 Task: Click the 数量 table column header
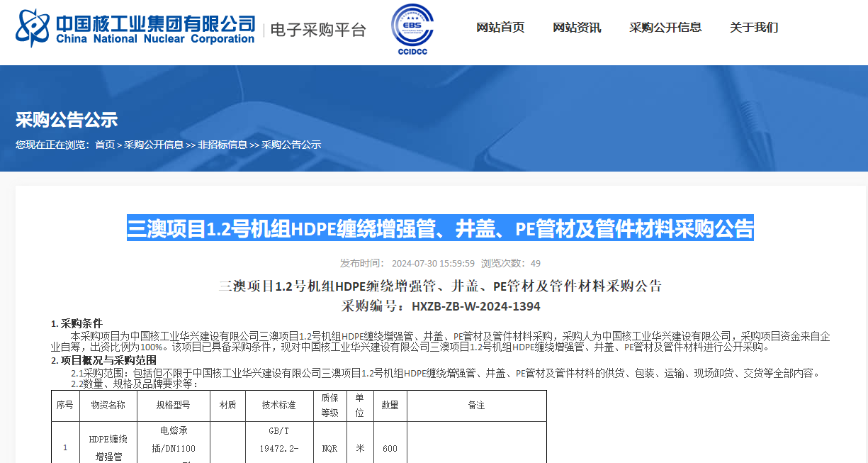click(x=390, y=406)
